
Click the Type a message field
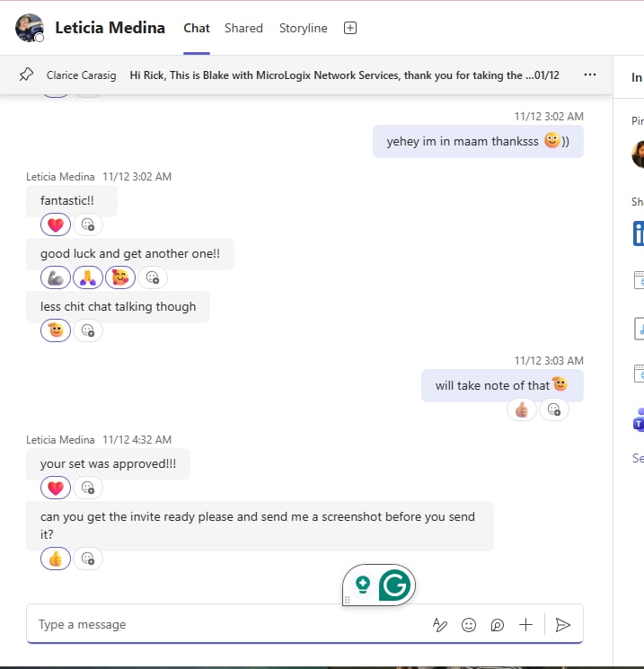pyautogui.click(x=231, y=624)
